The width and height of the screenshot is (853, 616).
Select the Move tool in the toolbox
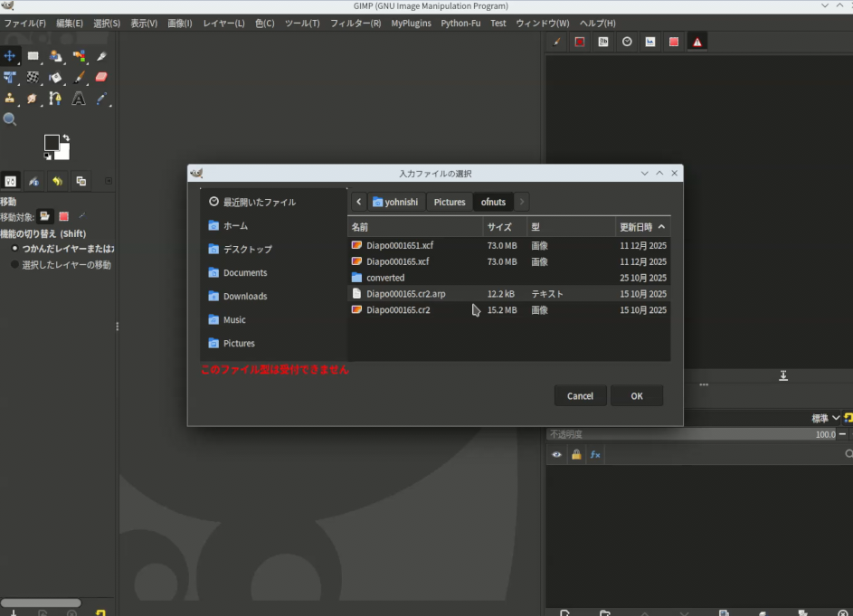point(9,56)
